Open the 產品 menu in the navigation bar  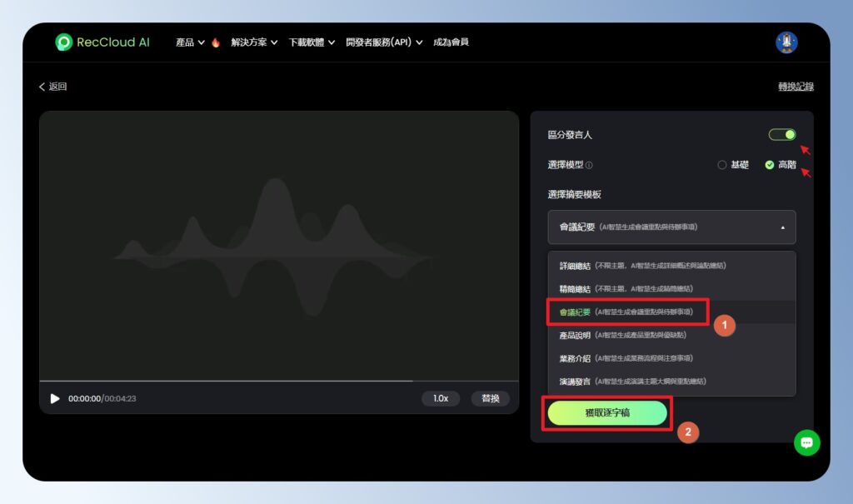point(185,41)
